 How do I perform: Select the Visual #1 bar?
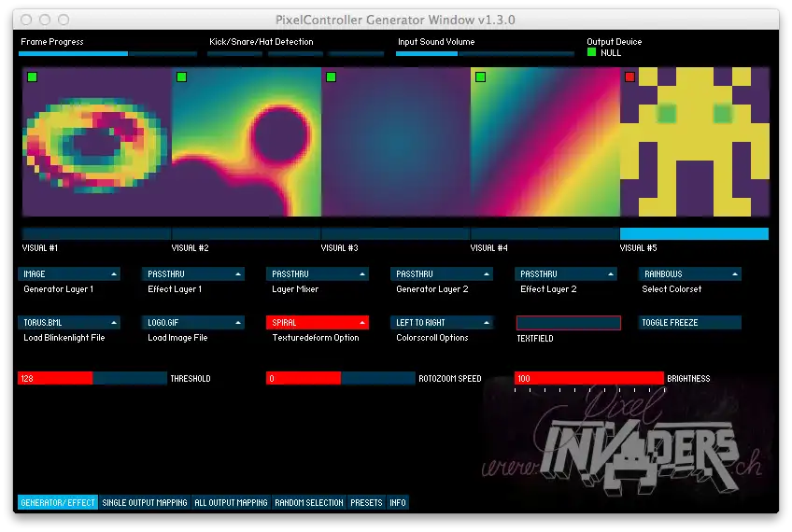point(96,233)
